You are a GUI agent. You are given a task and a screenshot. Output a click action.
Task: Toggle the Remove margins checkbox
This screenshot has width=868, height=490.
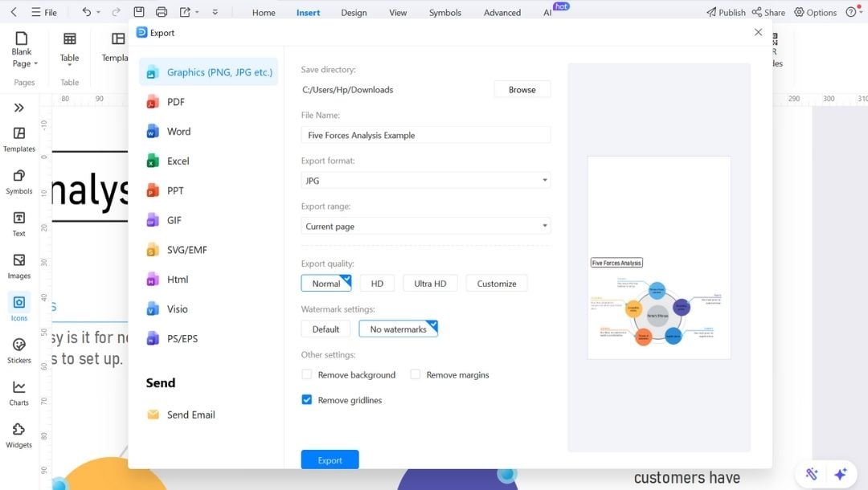[416, 374]
